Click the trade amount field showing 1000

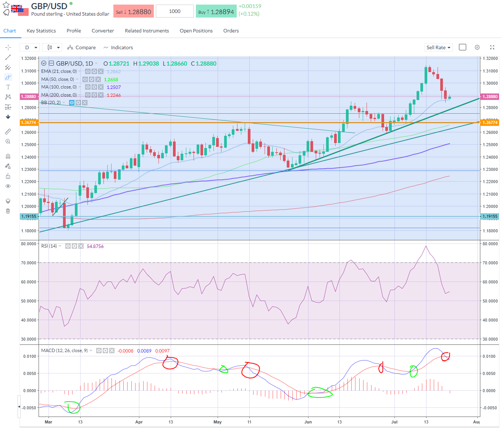[175, 11]
